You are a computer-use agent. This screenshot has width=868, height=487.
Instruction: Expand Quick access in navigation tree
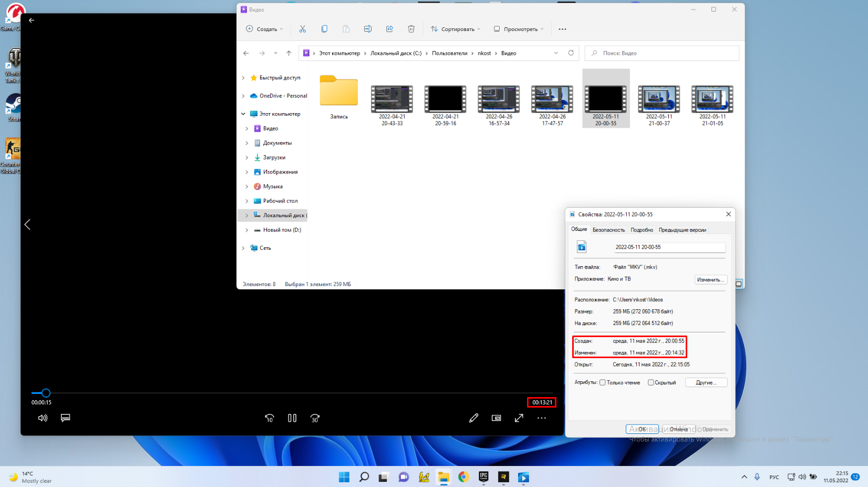(243, 78)
